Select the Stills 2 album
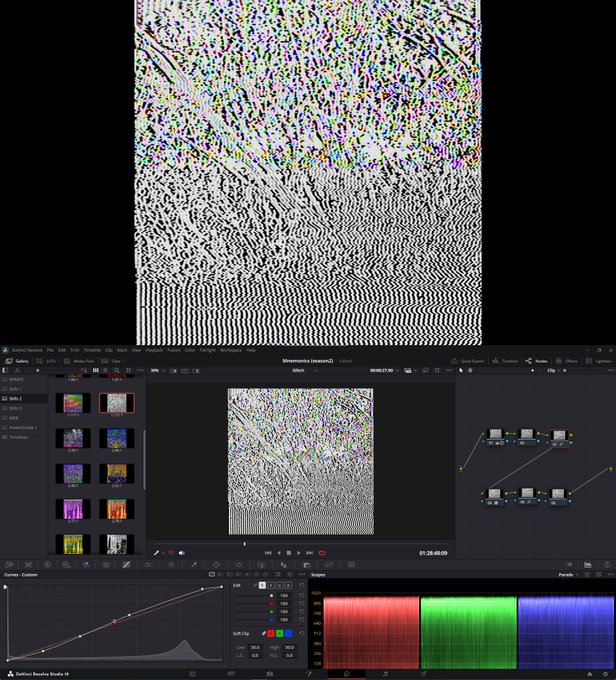 click(x=23, y=398)
